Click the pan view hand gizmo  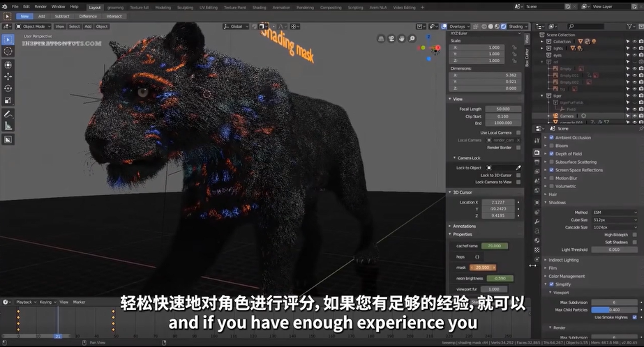coord(402,38)
